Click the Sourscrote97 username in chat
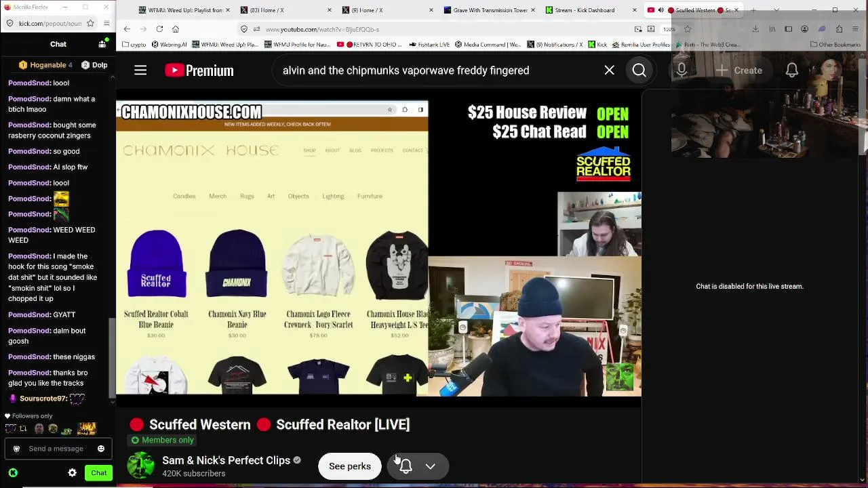 pyautogui.click(x=43, y=399)
